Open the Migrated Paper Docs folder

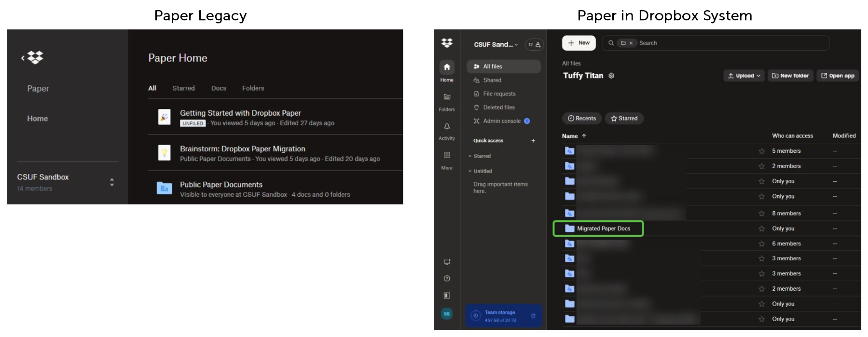(603, 229)
